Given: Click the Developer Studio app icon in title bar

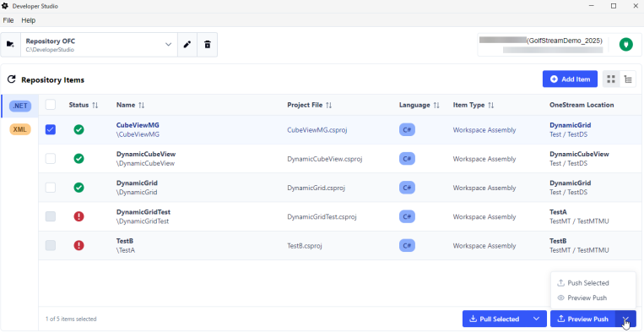Looking at the screenshot, I should [5, 6].
